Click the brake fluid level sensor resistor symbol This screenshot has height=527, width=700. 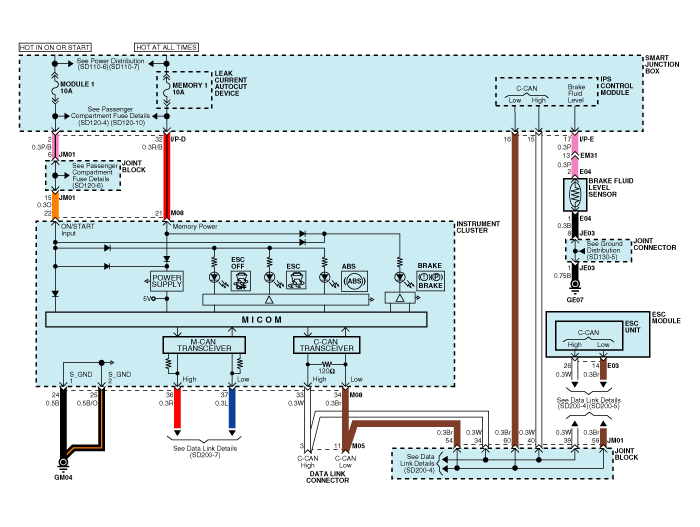575,195
